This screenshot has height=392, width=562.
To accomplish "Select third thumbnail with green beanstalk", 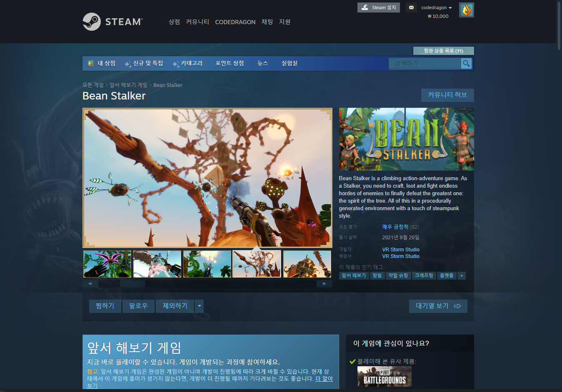I will tap(207, 264).
